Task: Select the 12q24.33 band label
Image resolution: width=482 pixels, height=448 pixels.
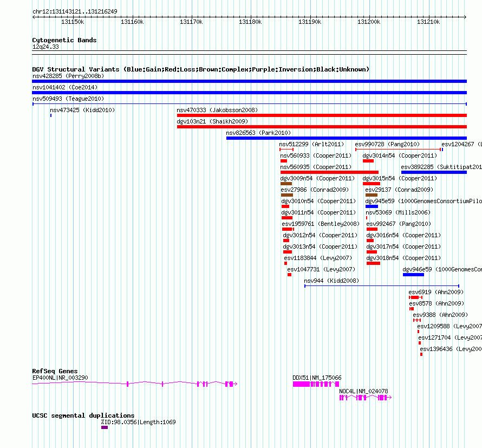Action: 45,47
